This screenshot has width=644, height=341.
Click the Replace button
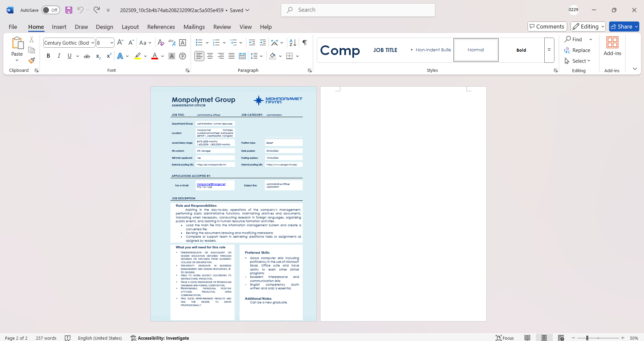(x=577, y=50)
